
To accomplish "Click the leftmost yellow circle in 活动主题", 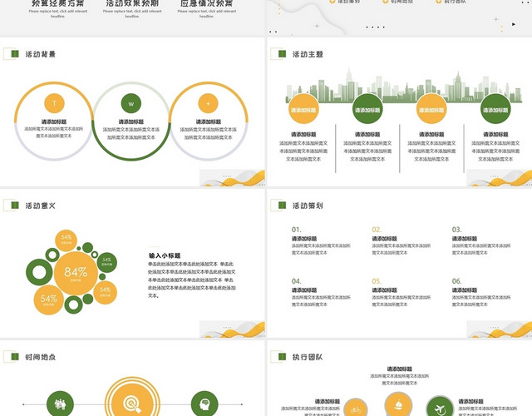I will pos(303,109).
